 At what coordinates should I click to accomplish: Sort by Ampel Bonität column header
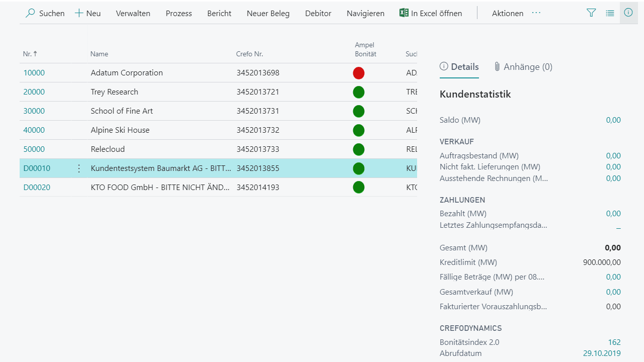click(365, 49)
